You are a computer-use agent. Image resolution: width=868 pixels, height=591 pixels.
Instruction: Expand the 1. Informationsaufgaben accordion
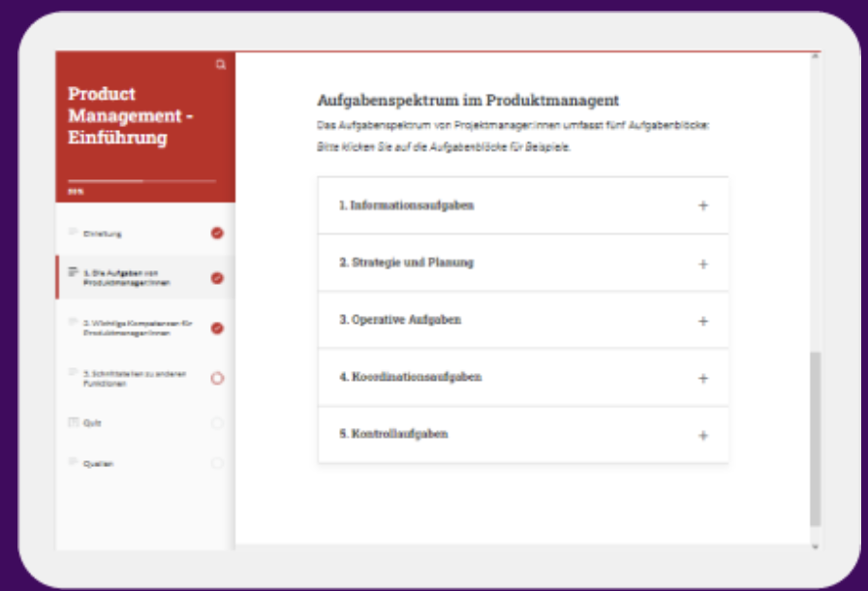pyautogui.click(x=523, y=205)
